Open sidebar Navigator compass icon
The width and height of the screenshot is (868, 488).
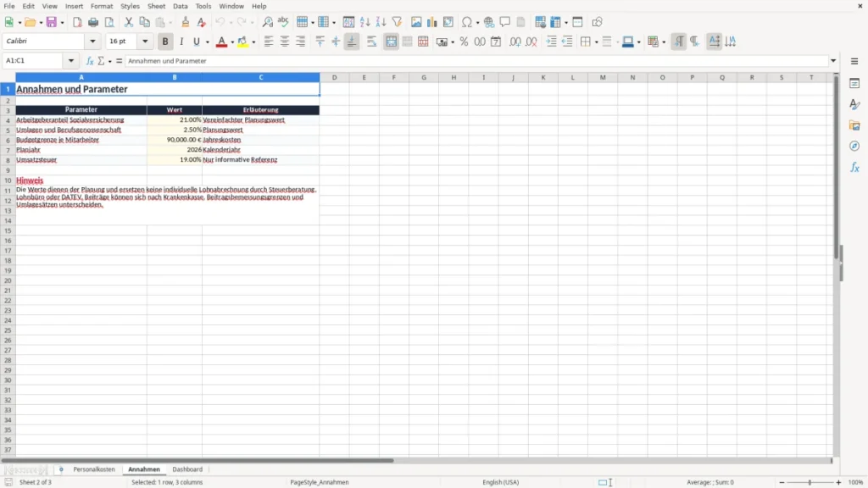854,146
